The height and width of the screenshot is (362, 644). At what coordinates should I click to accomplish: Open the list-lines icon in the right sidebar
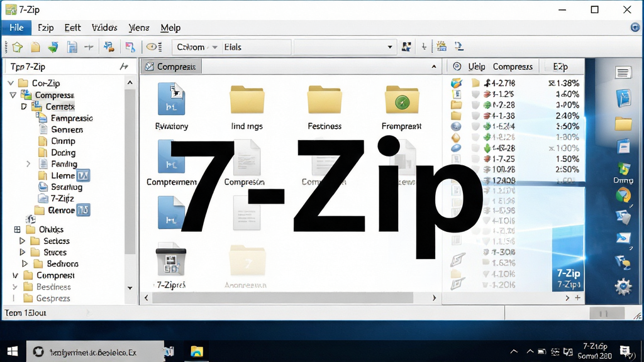[x=623, y=73]
